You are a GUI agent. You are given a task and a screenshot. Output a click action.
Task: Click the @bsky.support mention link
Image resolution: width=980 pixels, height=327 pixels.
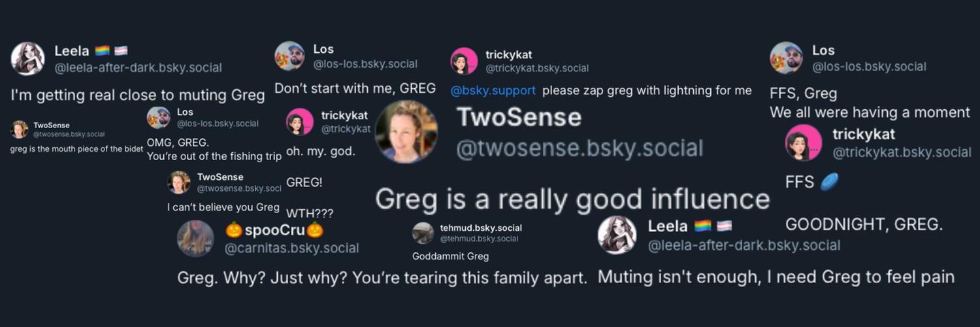[x=493, y=91]
